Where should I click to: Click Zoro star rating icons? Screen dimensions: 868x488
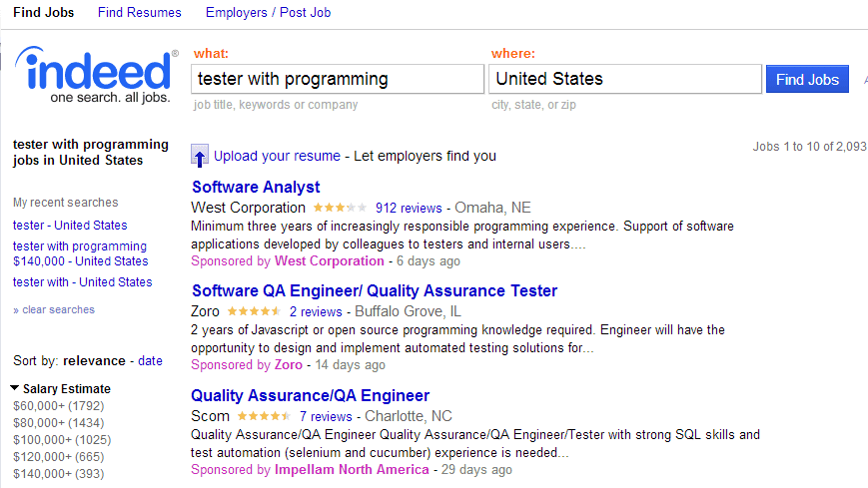click(254, 312)
